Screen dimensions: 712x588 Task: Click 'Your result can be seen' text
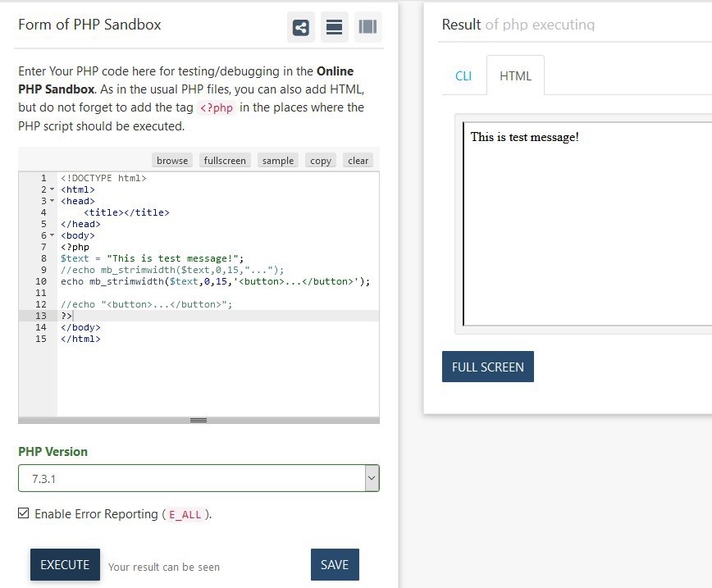164,567
